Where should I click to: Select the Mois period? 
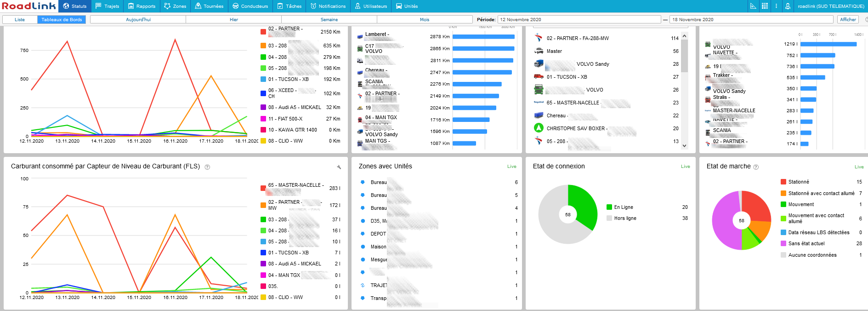425,19
